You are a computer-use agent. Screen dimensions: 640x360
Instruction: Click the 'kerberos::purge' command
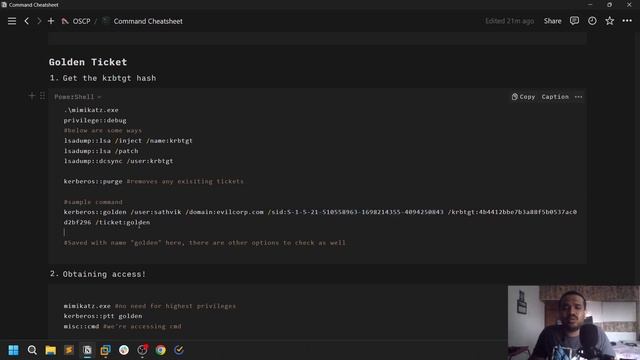tap(93, 181)
